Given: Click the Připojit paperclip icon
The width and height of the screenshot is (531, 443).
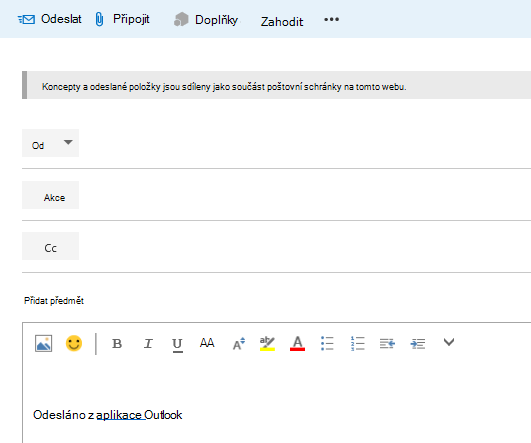Looking at the screenshot, I should click(x=99, y=19).
